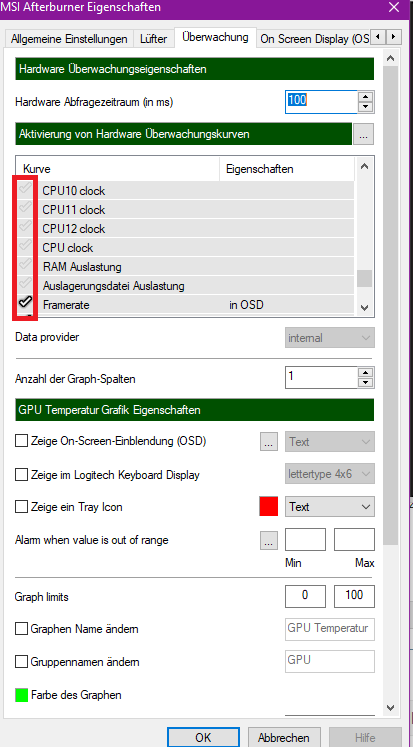Viewport: 413px width, 747px height.
Task: Select the CPU12 clock row
Action: 186,229
